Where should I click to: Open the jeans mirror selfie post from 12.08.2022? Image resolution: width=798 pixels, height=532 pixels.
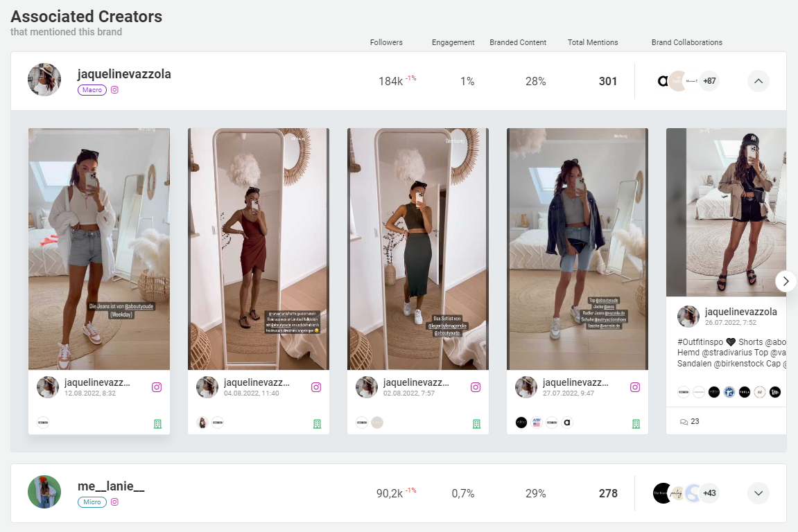point(99,249)
